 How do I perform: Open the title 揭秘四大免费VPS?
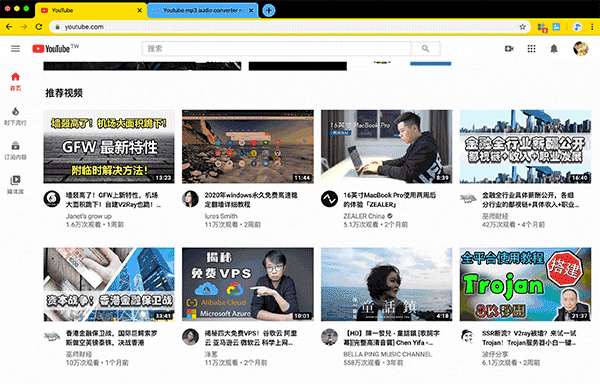(x=251, y=338)
